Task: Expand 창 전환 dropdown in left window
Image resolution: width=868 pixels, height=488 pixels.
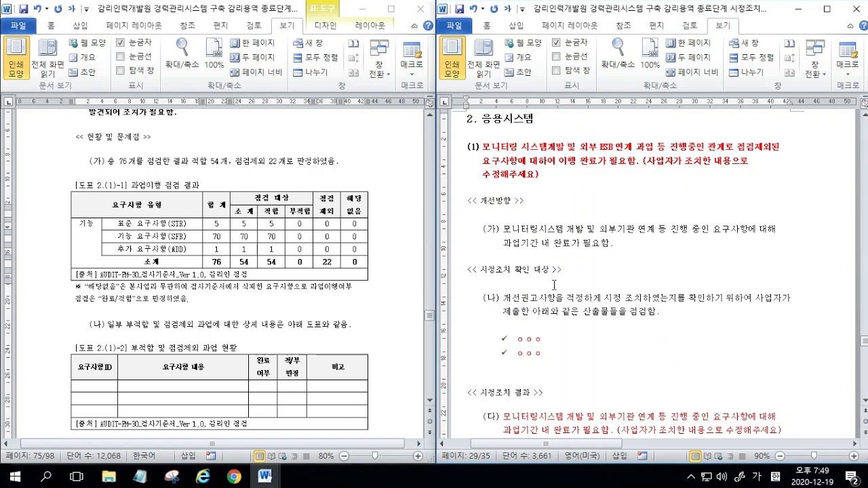Action: [x=379, y=58]
